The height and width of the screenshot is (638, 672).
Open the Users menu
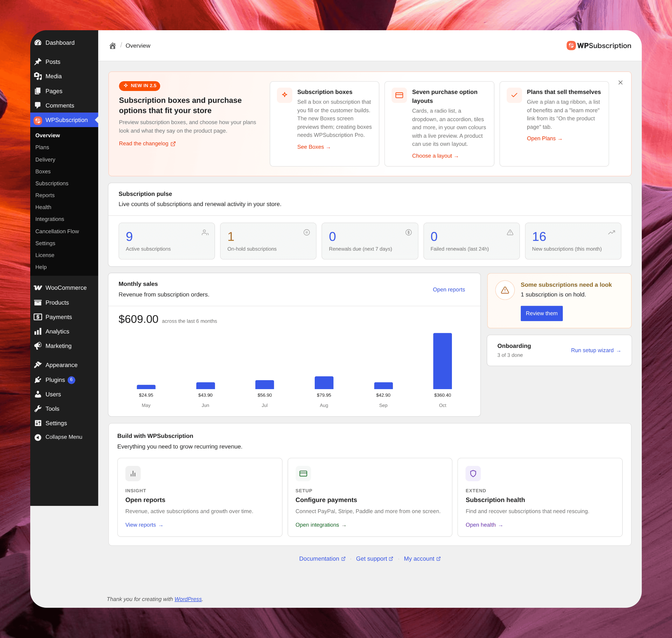pos(64,394)
